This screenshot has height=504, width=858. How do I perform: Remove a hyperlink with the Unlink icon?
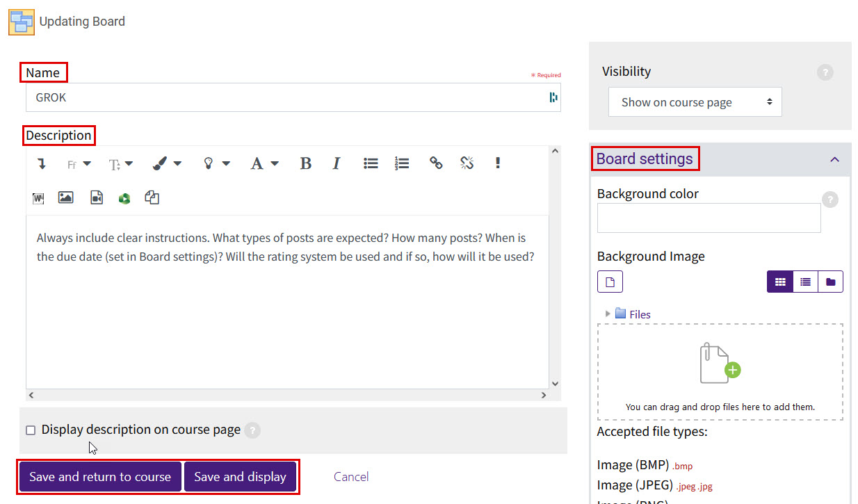point(467,163)
